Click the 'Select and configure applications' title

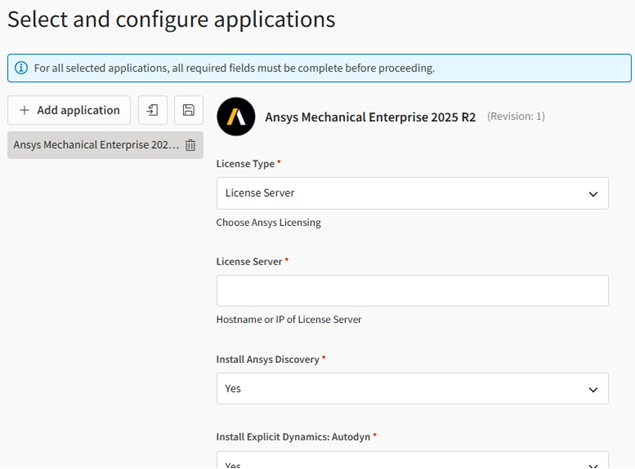pos(171,19)
